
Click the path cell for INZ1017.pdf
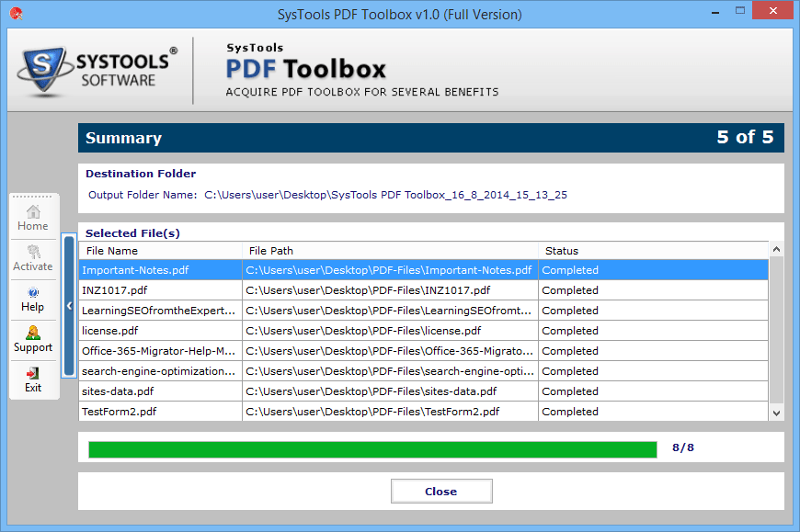[390, 290]
